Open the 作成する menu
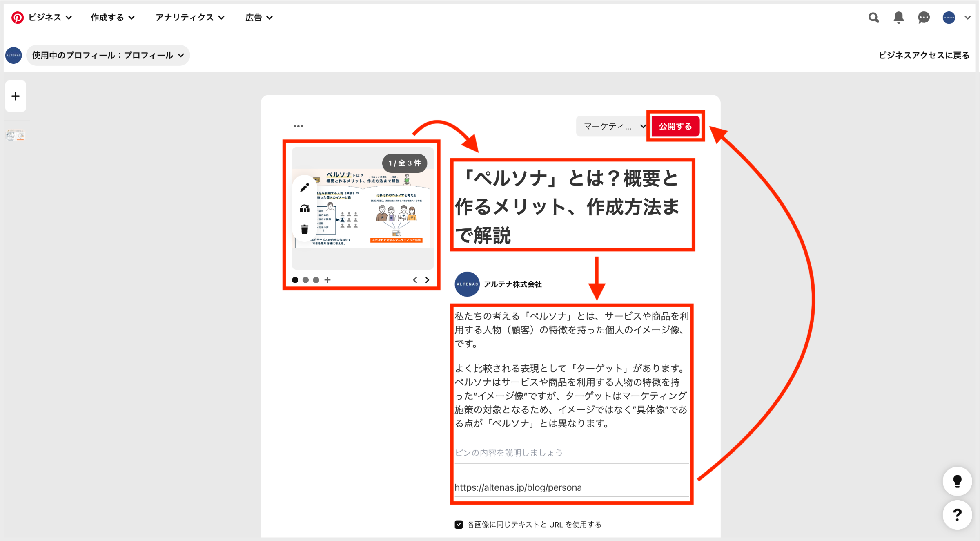This screenshot has height=541, width=980. click(113, 18)
